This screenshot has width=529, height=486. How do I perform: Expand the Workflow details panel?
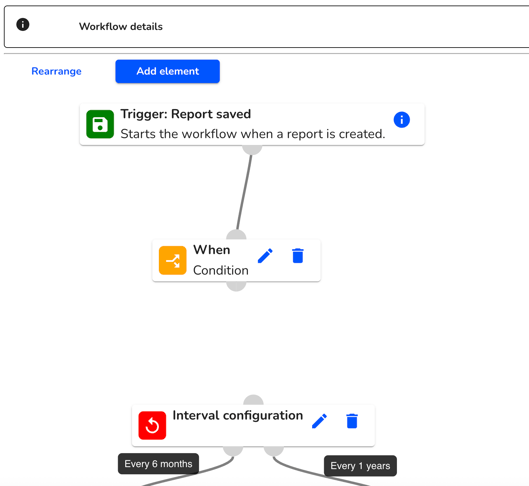(x=267, y=27)
